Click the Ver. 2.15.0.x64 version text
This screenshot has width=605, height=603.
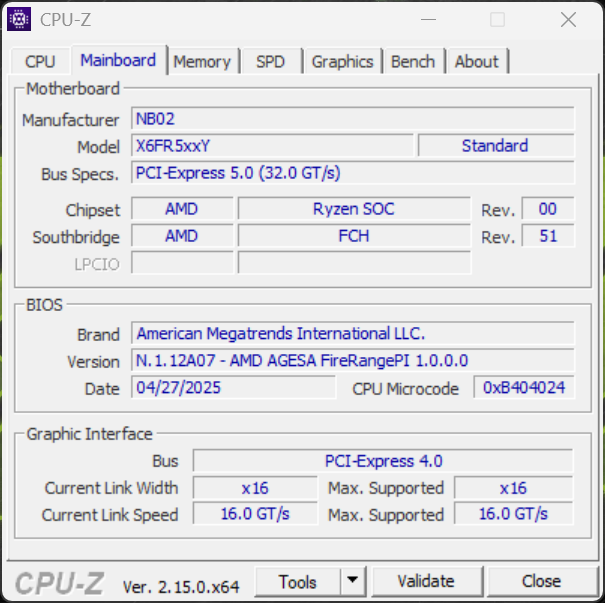181,587
